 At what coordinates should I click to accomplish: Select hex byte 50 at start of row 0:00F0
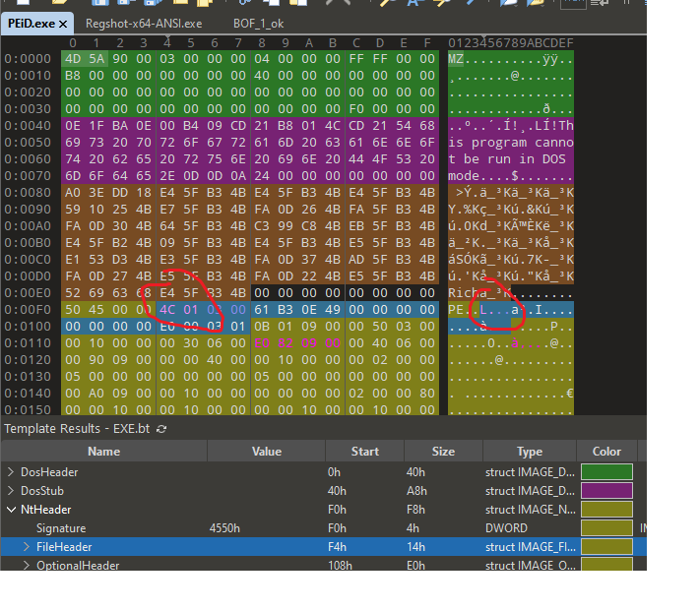[73, 310]
